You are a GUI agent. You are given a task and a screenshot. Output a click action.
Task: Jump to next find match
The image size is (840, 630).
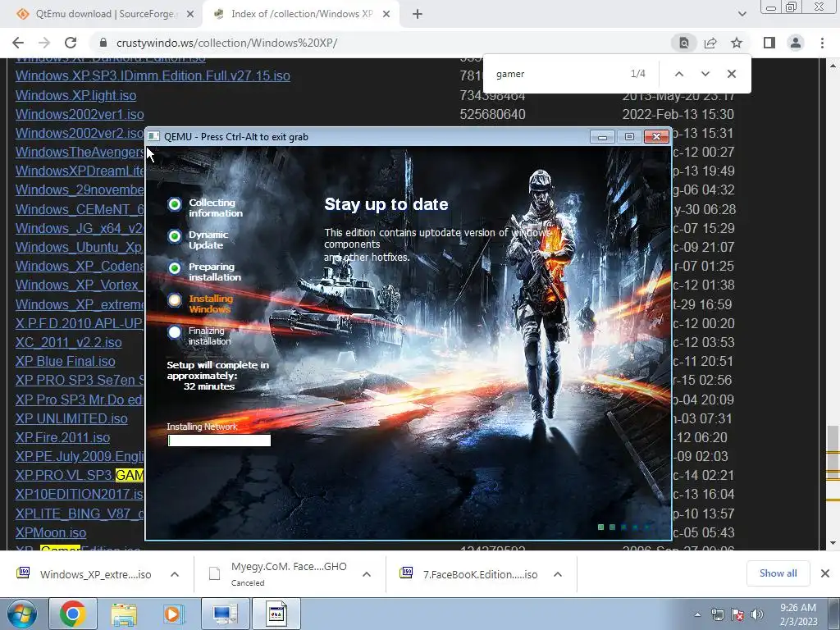(705, 74)
